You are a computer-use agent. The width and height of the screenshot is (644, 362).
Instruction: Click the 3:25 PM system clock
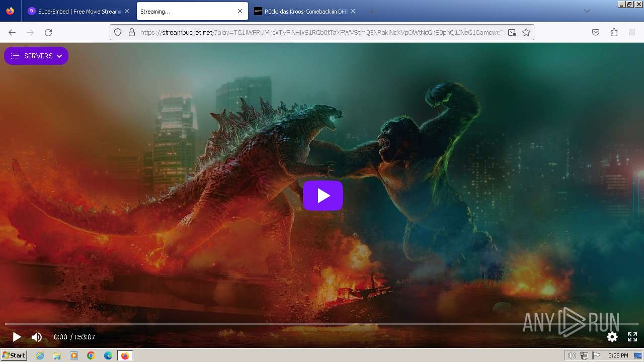618,355
